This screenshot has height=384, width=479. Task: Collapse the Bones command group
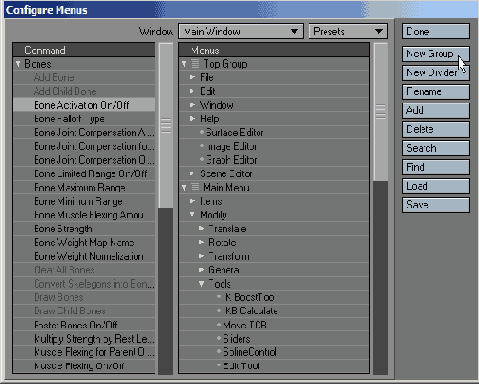click(18, 64)
